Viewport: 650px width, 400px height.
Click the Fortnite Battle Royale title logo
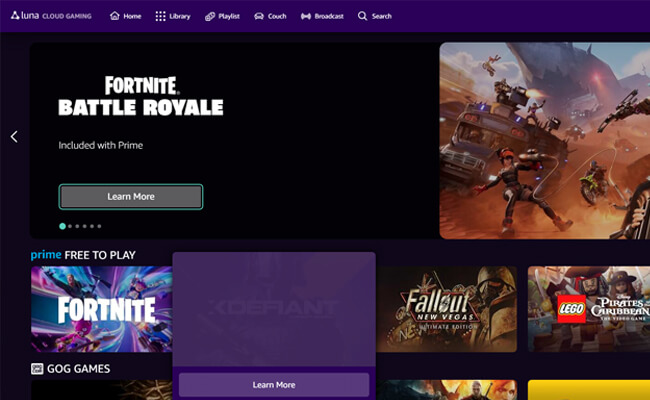click(141, 96)
